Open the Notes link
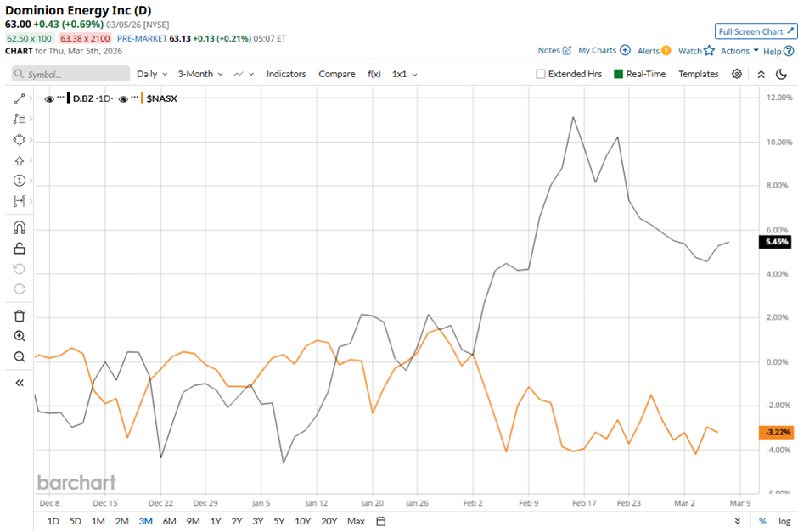The height and width of the screenshot is (532, 798). [x=554, y=50]
